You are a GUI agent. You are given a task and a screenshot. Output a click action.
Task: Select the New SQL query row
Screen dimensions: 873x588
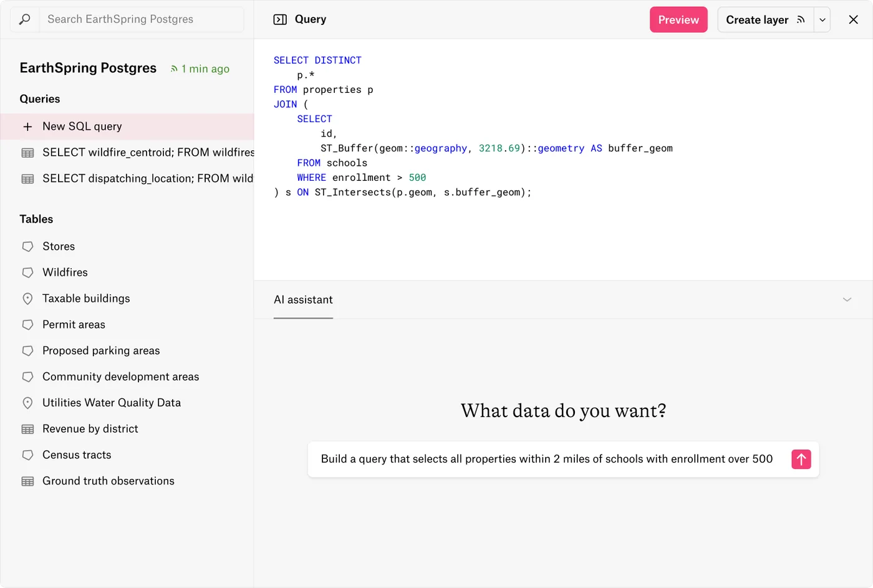(127, 127)
